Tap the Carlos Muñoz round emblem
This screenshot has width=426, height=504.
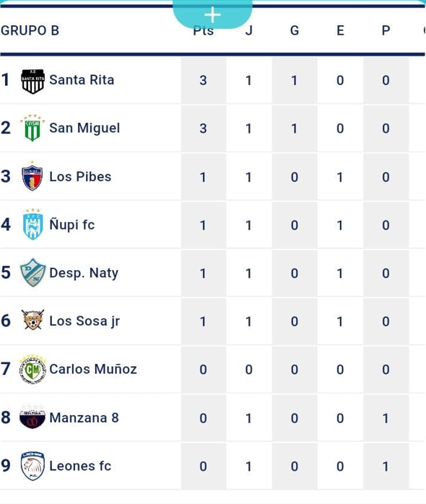(32, 369)
